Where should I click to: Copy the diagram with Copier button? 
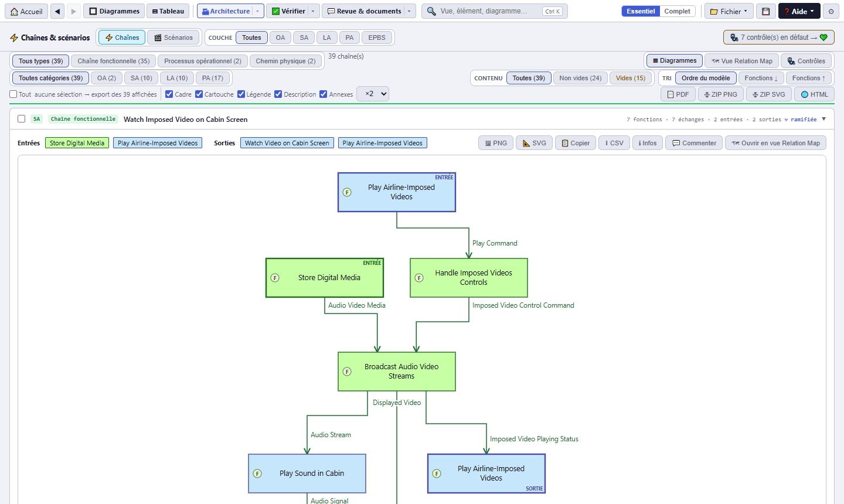point(576,143)
